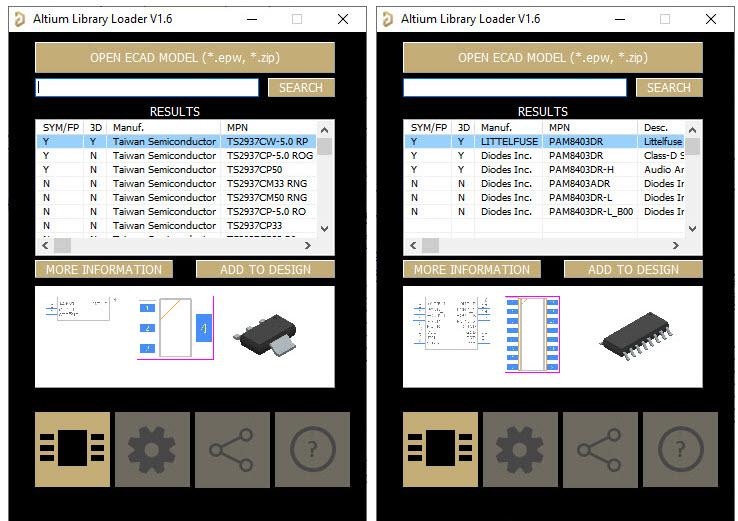Open the component library tab in left window

pyautogui.click(x=72, y=449)
